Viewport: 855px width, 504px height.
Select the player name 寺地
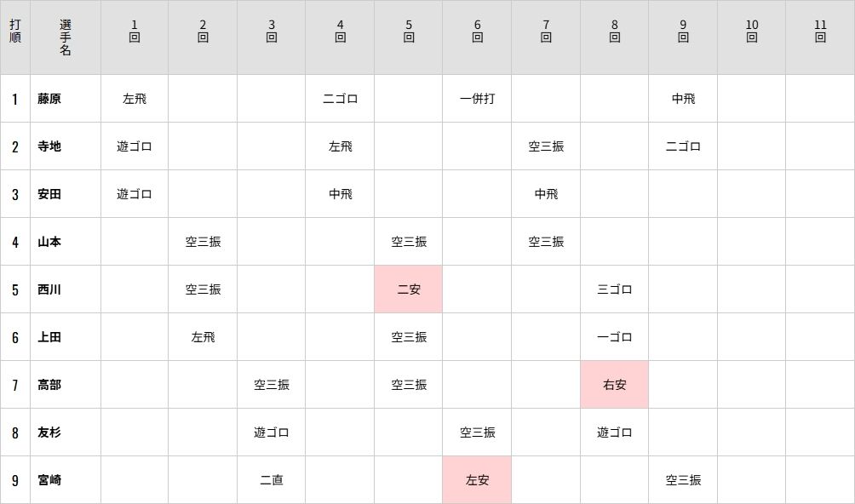[x=49, y=146]
